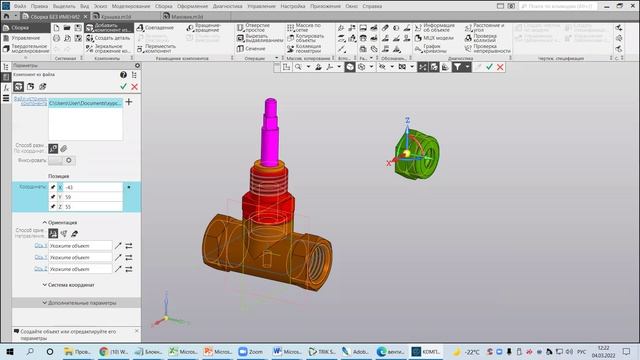Select the Сборка toolset
The width and height of the screenshot is (640, 360).
tap(25, 28)
